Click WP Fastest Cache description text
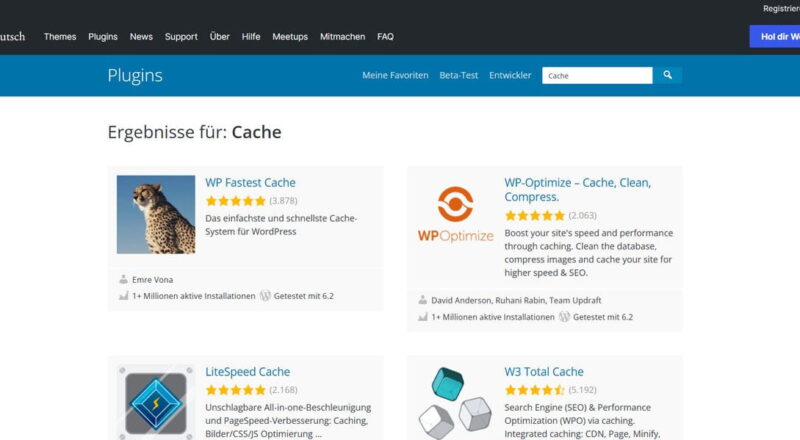The width and height of the screenshot is (800, 440). click(281, 225)
